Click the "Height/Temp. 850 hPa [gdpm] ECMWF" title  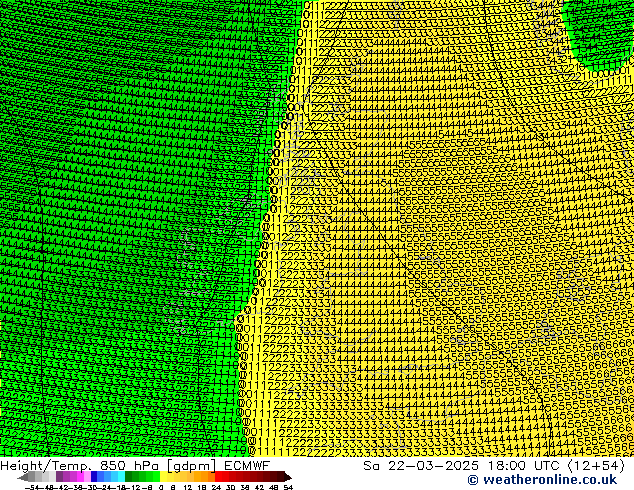[x=135, y=465]
